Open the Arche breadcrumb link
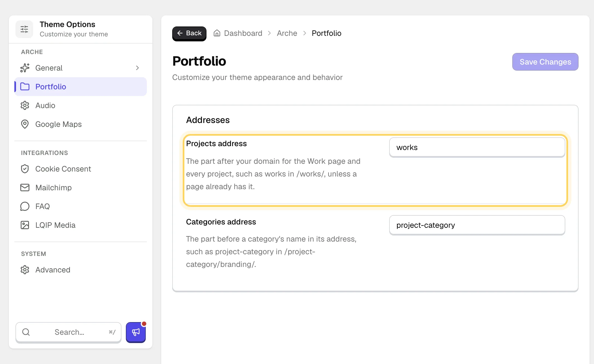 [x=287, y=33]
